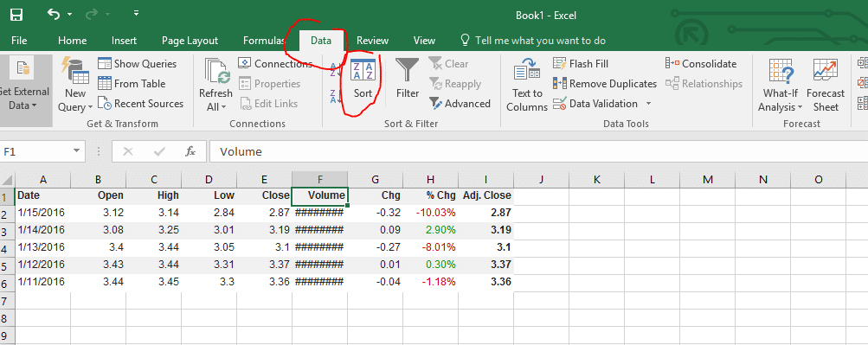Viewport: 868px width, 345px height.
Task: Click cell with -10.03%
Action: pyautogui.click(x=431, y=213)
